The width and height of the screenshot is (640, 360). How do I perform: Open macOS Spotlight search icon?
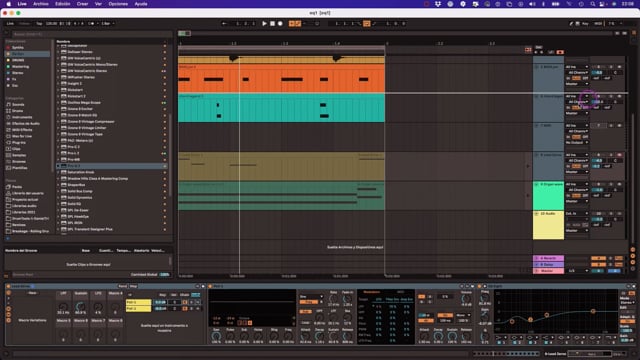coord(593,4)
